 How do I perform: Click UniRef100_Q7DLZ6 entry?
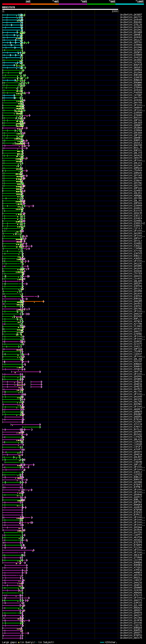click(131, 25)
